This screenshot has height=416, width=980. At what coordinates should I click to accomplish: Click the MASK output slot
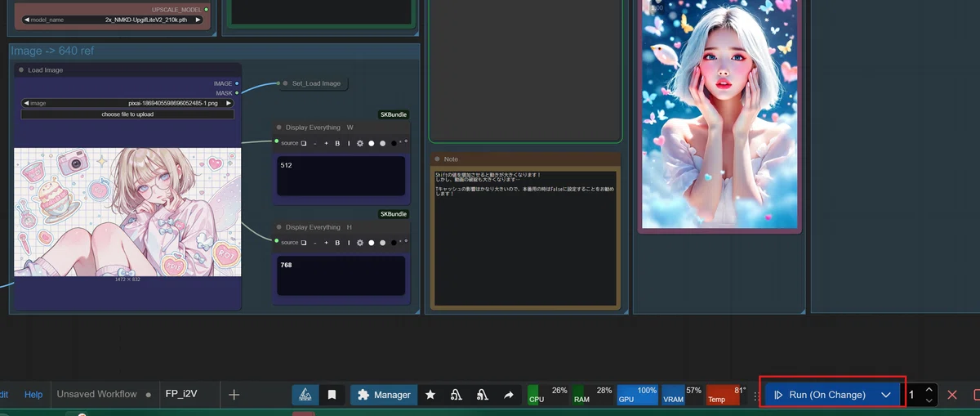(x=237, y=93)
